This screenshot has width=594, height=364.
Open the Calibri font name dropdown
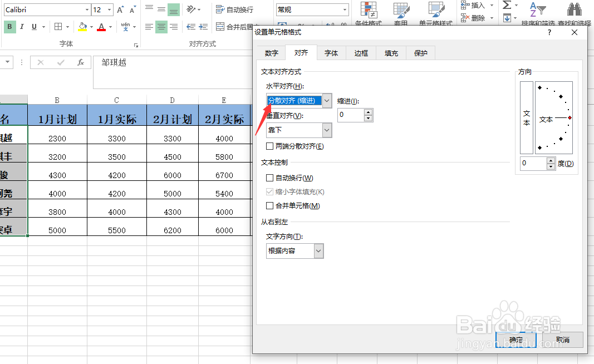pos(87,10)
